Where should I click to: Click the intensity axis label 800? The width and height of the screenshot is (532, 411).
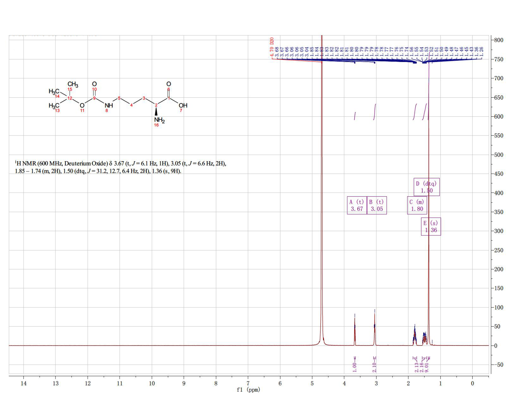point(498,40)
